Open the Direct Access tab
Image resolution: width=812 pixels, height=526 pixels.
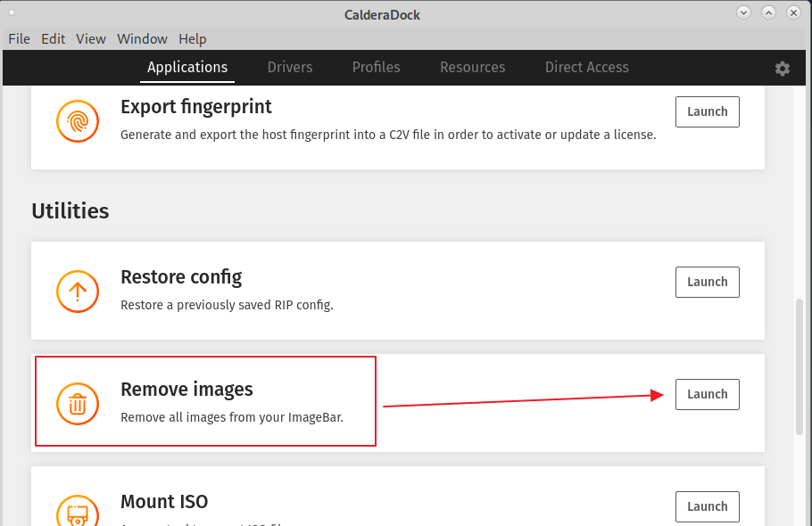(586, 67)
